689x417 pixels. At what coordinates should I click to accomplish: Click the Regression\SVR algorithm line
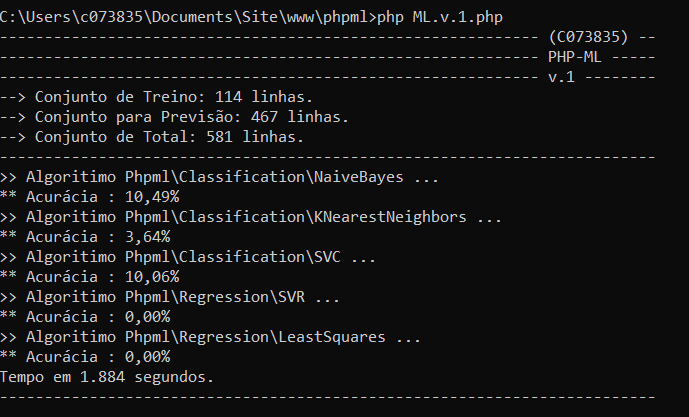[170, 297]
